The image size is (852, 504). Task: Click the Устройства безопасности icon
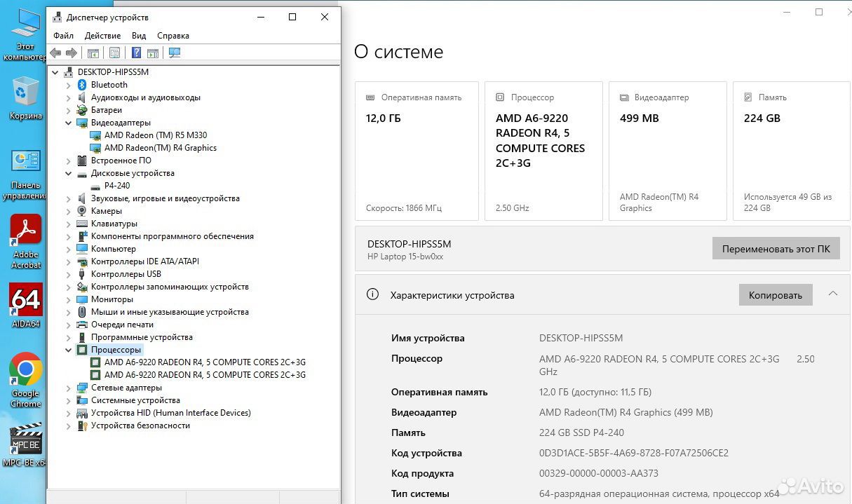click(82, 425)
